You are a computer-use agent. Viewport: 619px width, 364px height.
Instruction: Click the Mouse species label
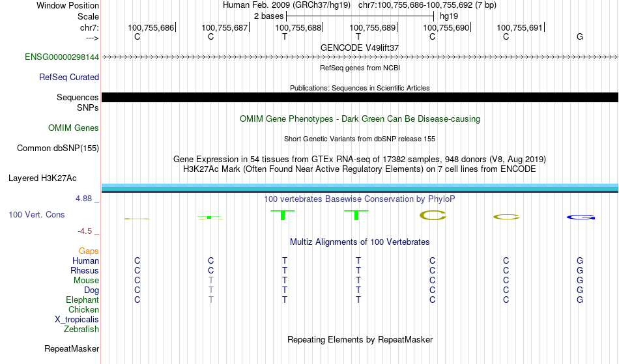point(86,281)
